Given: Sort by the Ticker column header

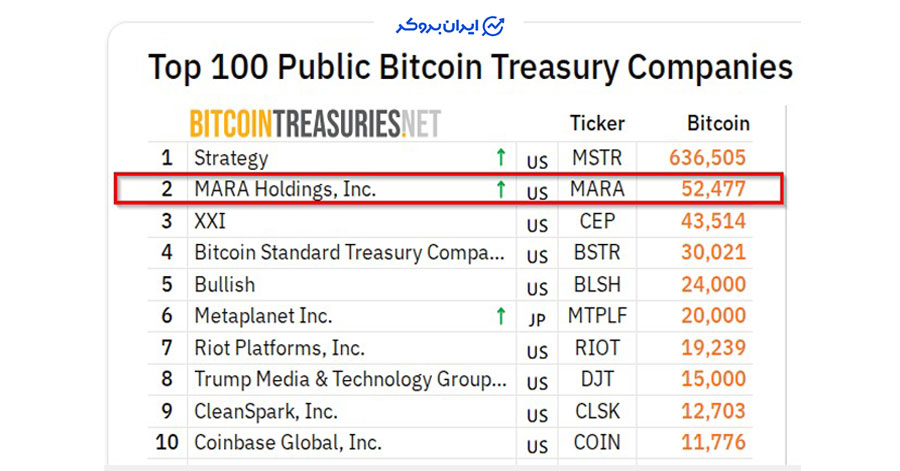Looking at the screenshot, I should (597, 124).
